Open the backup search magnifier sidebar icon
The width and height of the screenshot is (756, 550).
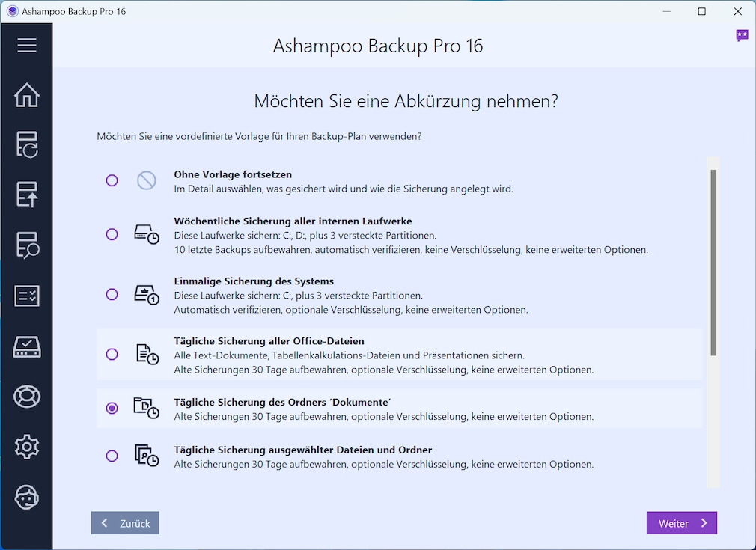pos(27,245)
